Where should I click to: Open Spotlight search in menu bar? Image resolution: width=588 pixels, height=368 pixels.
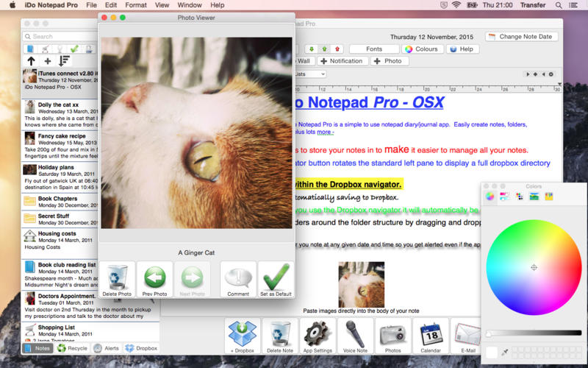click(x=559, y=5)
